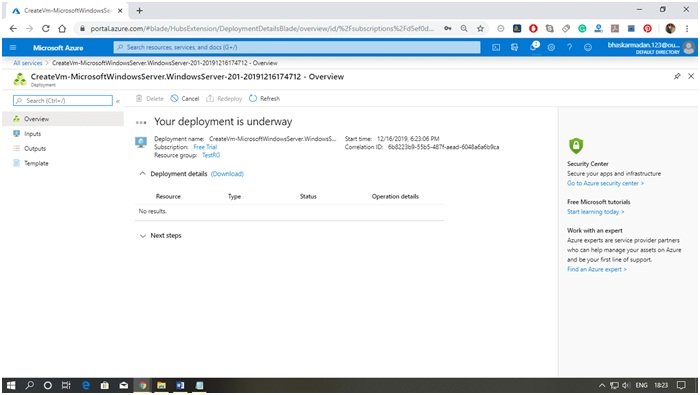Go back in the browser
The image size is (700, 395).
(13, 29)
